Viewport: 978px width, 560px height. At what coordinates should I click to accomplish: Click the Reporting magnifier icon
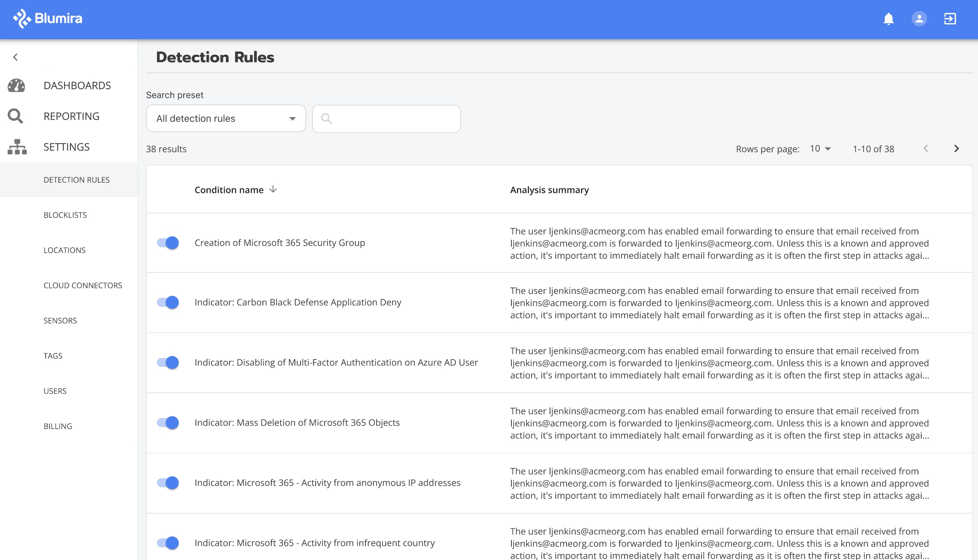tap(16, 116)
